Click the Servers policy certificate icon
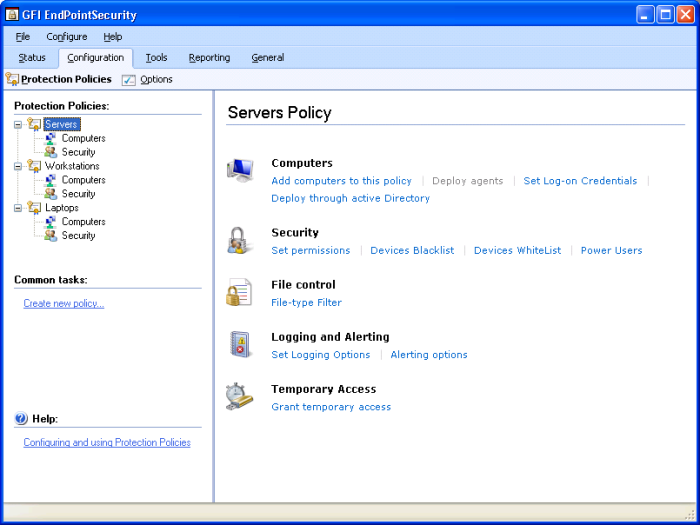The image size is (700, 525). coord(34,124)
